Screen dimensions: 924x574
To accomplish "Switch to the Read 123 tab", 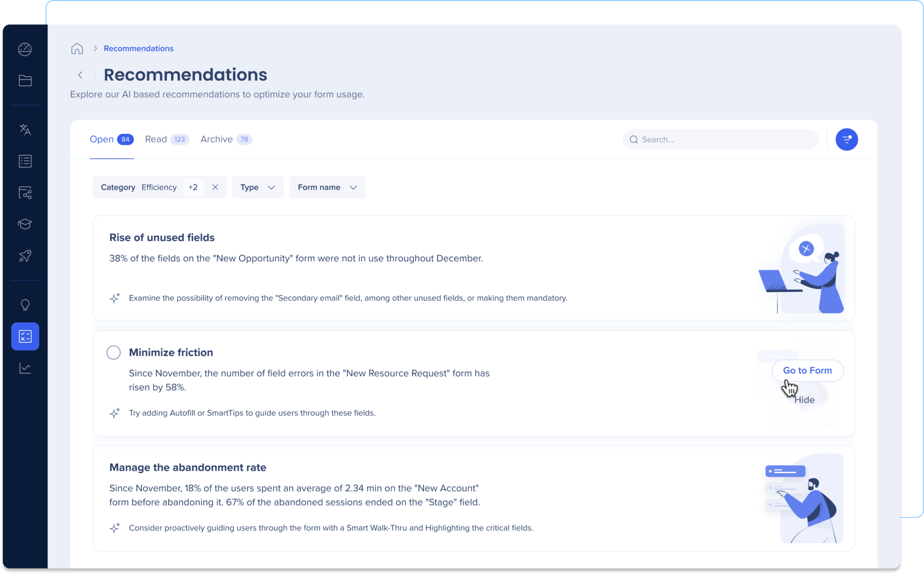I will [x=165, y=139].
